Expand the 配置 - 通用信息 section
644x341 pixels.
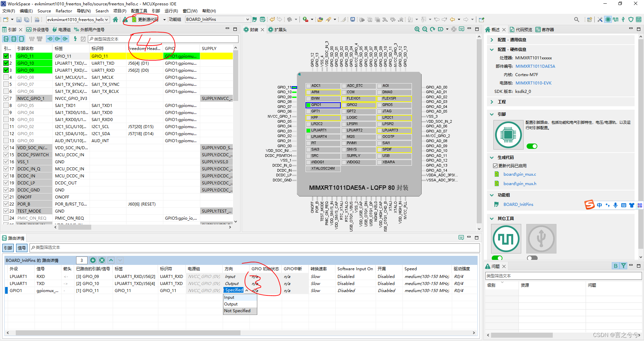[x=492, y=40]
